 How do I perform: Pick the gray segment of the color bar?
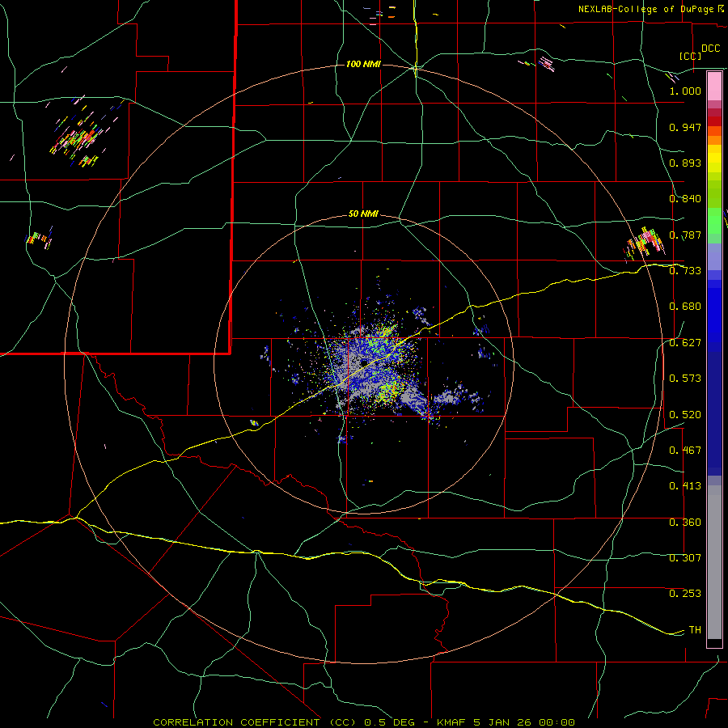pyautogui.click(x=714, y=562)
